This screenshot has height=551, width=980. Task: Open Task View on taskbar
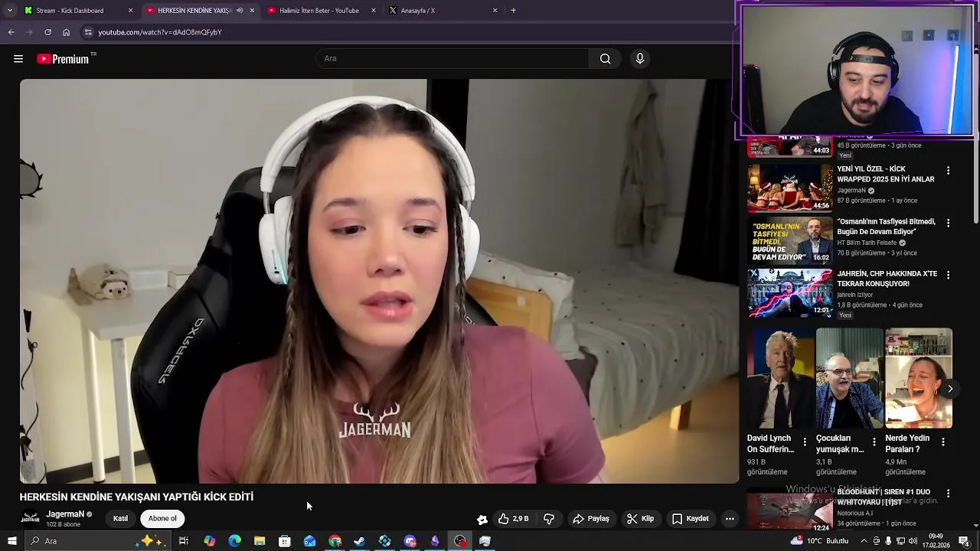pos(184,541)
